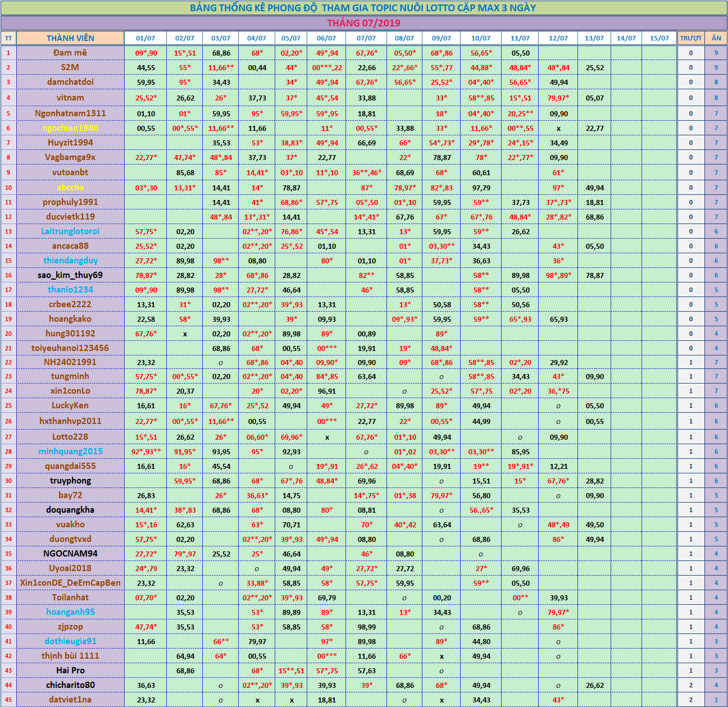This screenshot has height=707, width=728.
Task: Select member name Hai Pro
Action: click(70, 670)
